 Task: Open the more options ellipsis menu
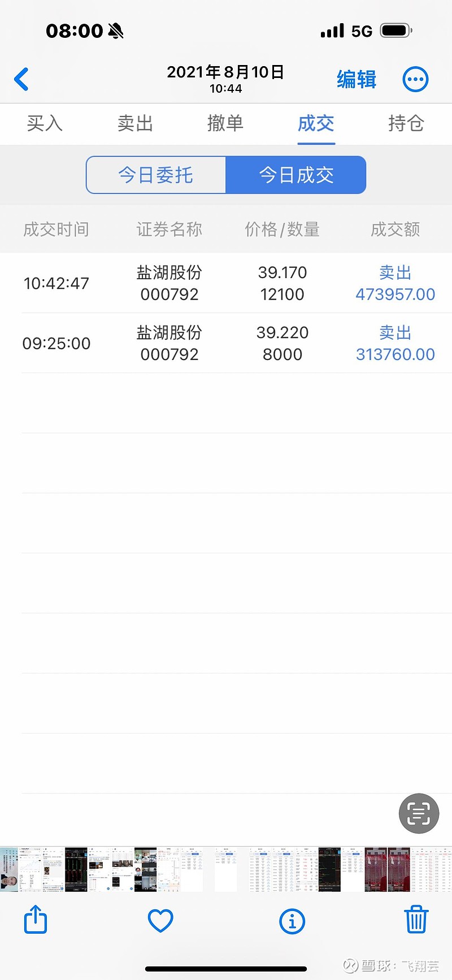click(415, 79)
